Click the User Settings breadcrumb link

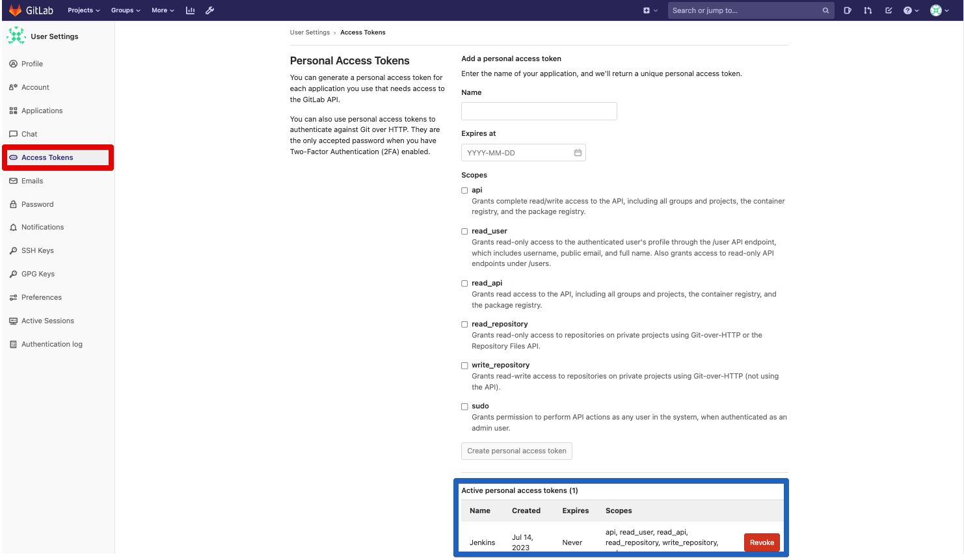(310, 33)
